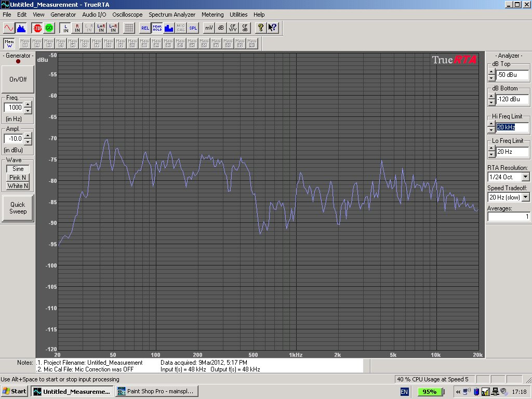Click the CF dB crest factor icon

245,28
